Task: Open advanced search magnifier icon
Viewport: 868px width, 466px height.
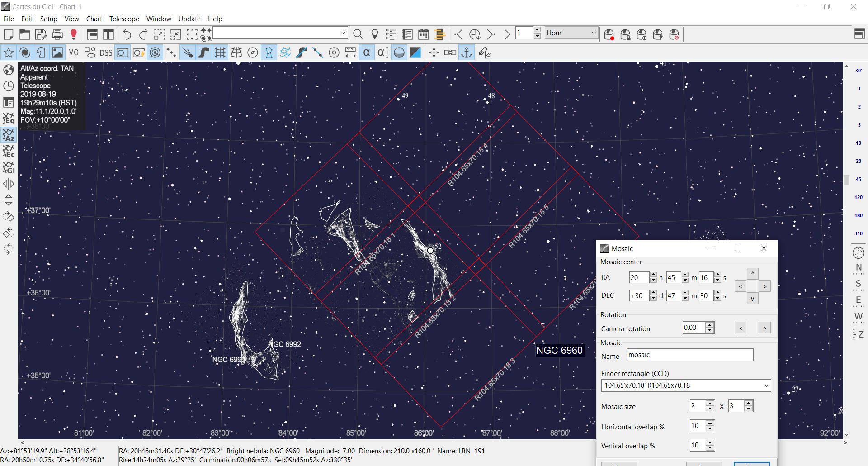Action: pos(358,34)
